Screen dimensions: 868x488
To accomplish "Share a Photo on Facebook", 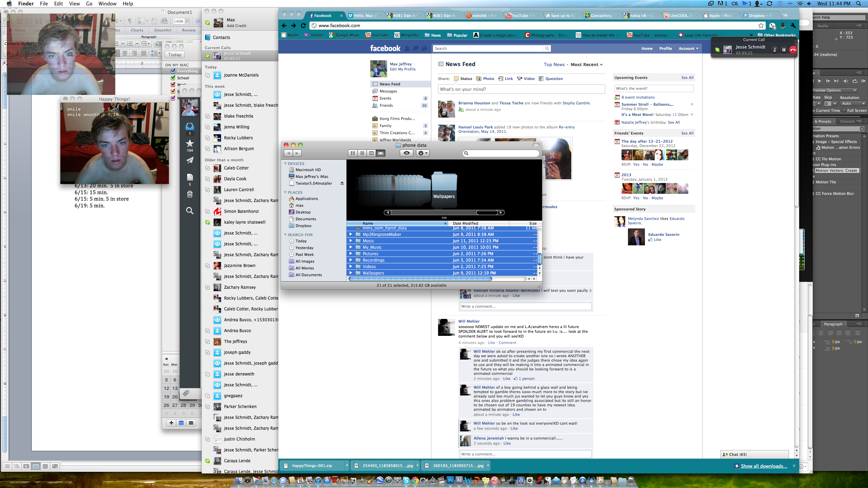I will pos(485,79).
